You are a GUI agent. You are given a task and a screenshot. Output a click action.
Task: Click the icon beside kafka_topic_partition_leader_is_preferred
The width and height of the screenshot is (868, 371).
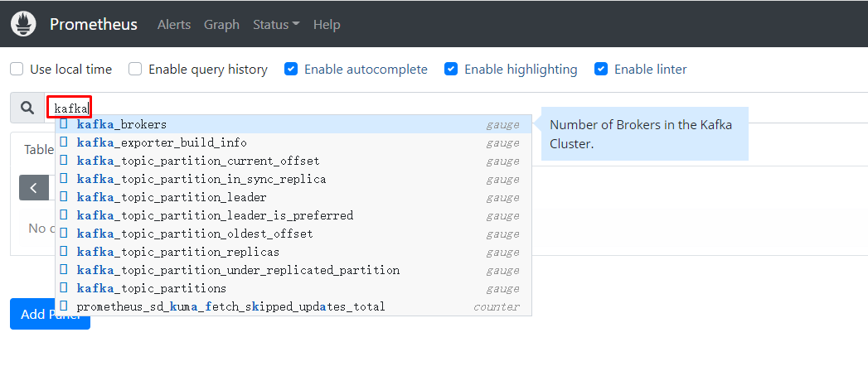(x=64, y=215)
